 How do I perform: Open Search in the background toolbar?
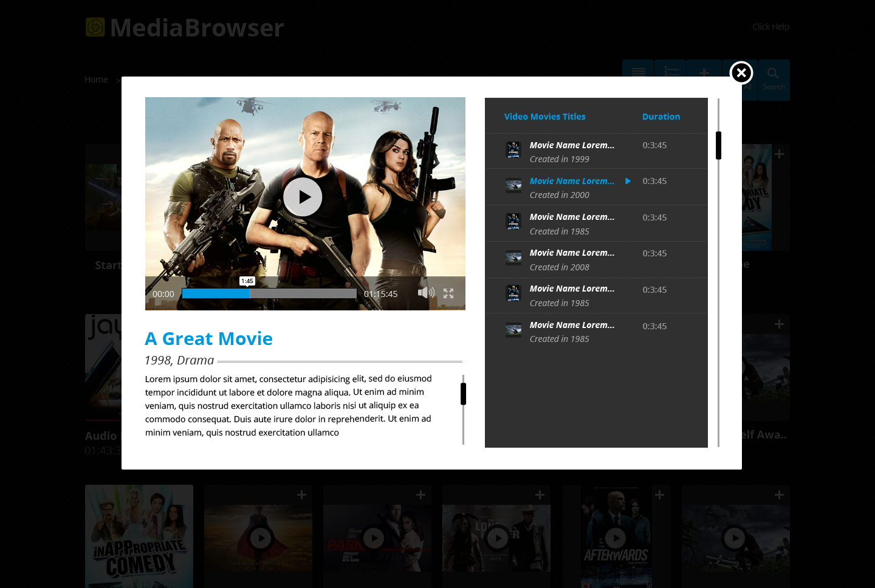774,80
